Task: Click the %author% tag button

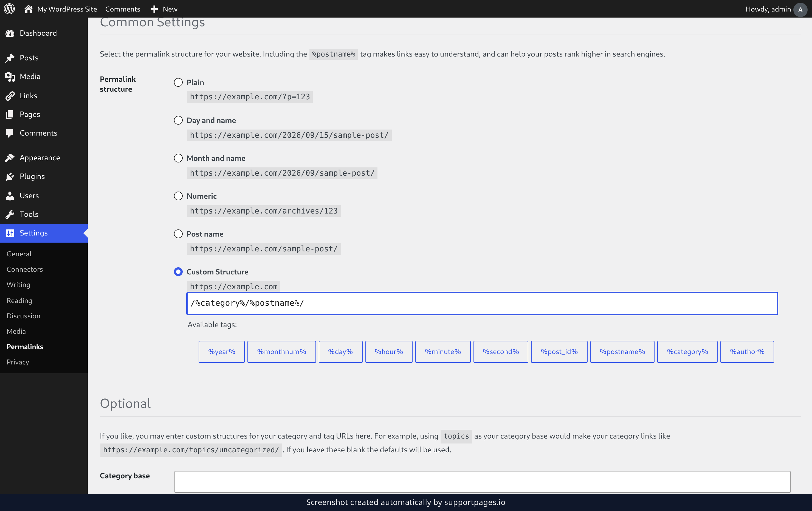Action: 747,352
